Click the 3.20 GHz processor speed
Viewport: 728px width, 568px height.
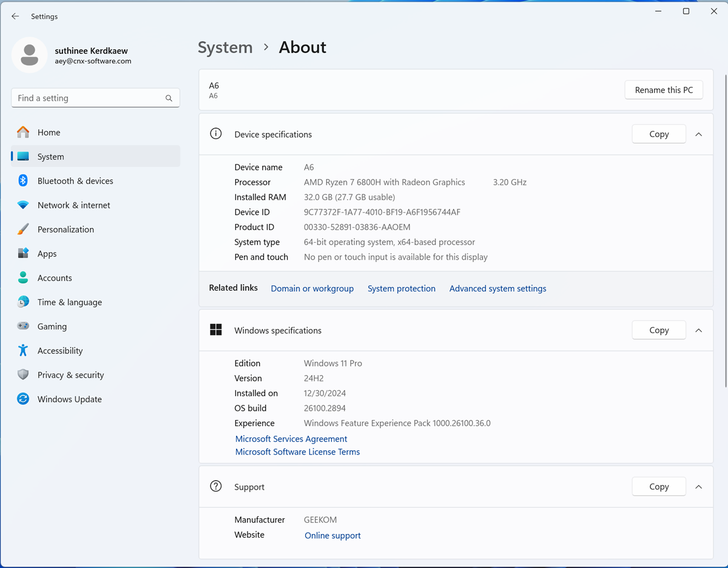510,182
